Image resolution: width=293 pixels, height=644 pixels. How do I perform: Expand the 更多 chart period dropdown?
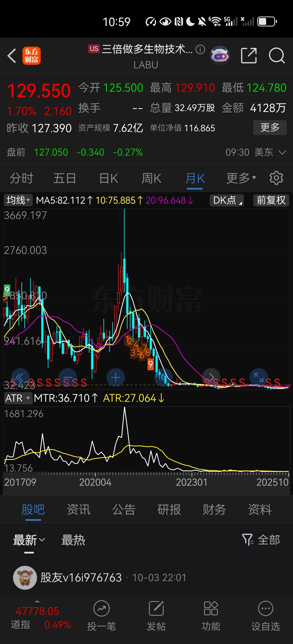(x=241, y=178)
